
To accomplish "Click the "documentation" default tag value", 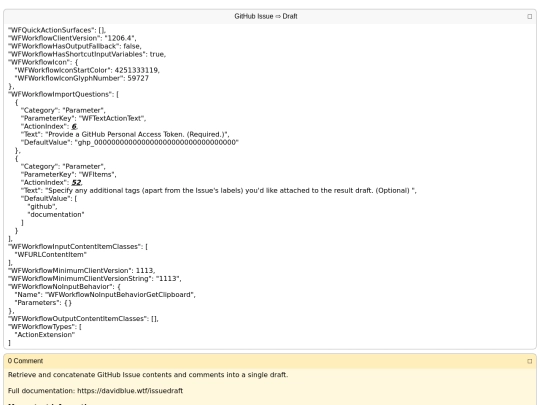I will [56, 215].
